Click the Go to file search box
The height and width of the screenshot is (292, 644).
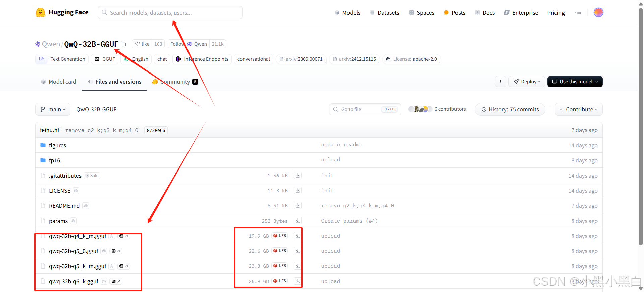point(365,109)
